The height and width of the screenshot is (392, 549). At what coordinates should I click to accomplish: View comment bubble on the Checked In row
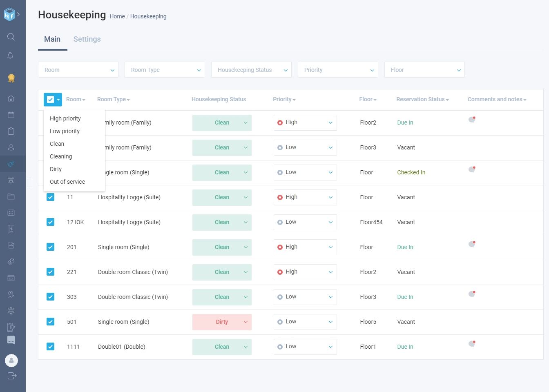[472, 169]
